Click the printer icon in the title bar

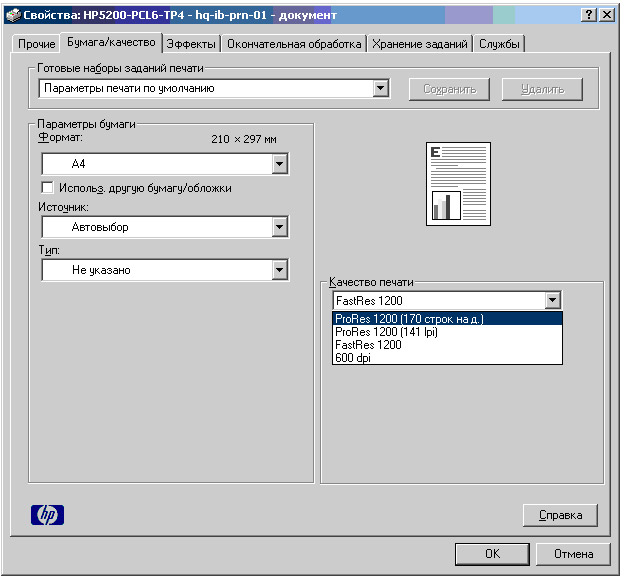point(13,15)
